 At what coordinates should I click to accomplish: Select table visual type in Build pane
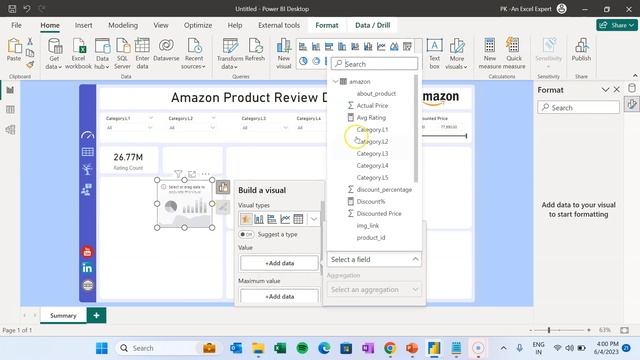(x=298, y=219)
